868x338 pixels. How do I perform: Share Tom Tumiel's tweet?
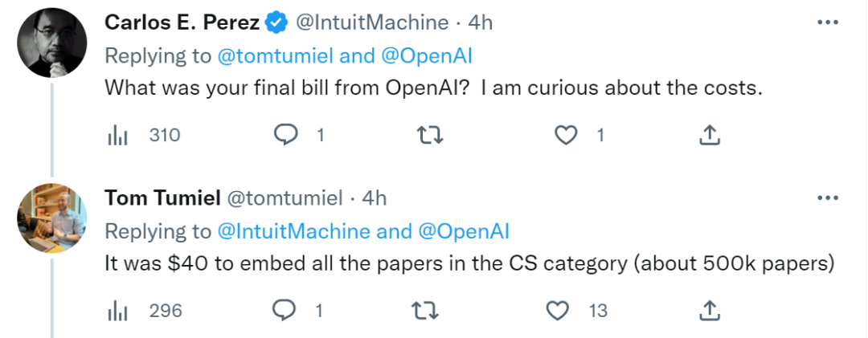coord(709,310)
